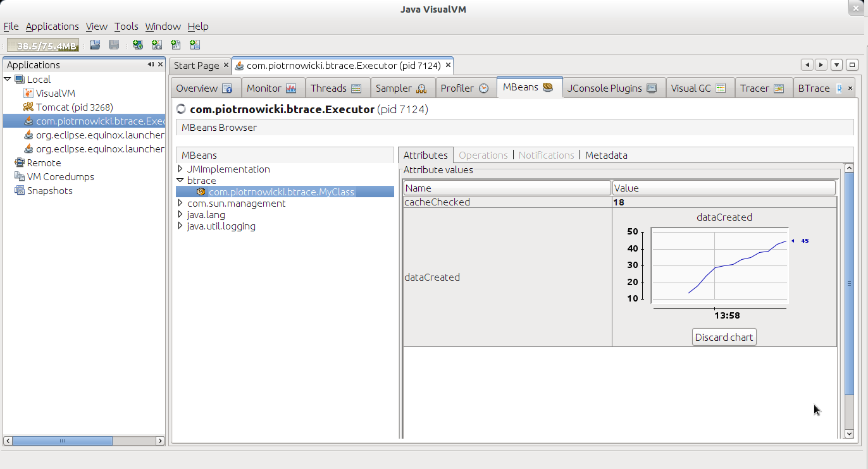
Task: Click the attribute table vertical scrollbar thumb
Action: 849,283
